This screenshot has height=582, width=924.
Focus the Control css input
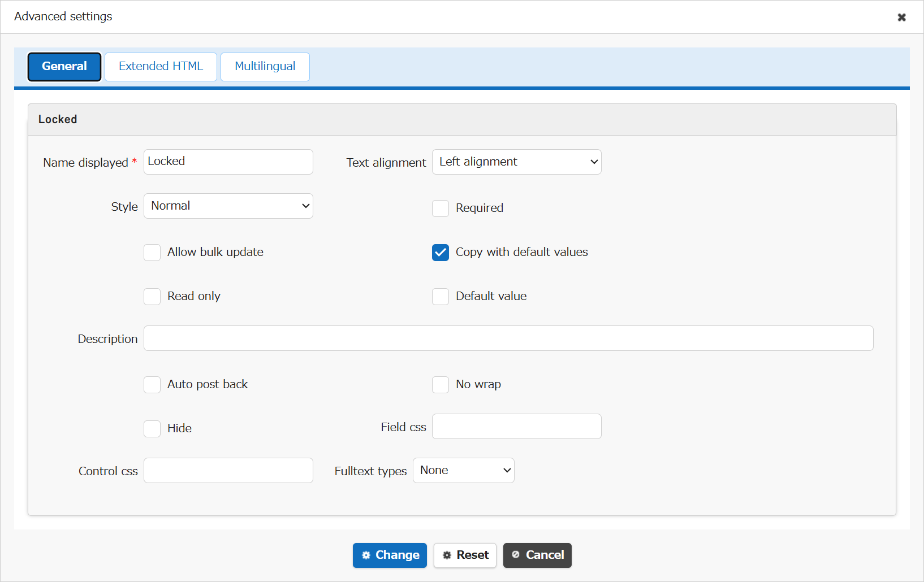228,470
